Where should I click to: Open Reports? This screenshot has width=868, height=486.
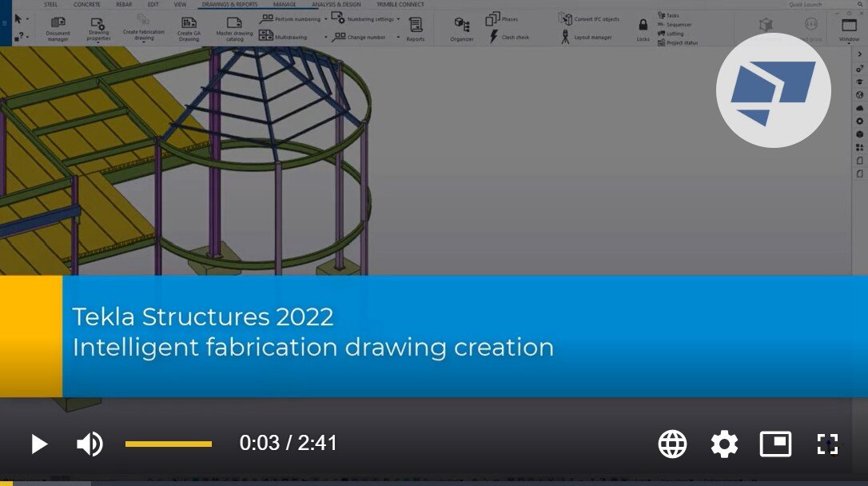click(x=416, y=29)
